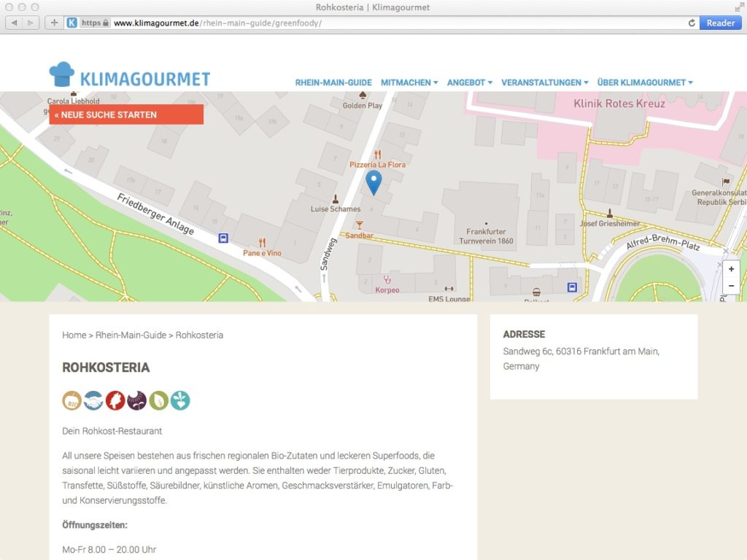Expand the Veranstaltungen dropdown menu
Screen dimensions: 747x560
[x=544, y=82]
